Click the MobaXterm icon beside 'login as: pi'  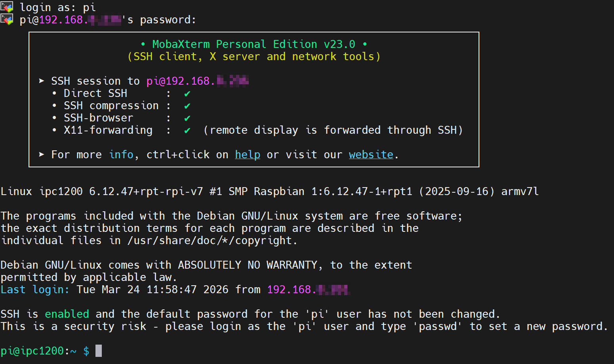coord(7,7)
